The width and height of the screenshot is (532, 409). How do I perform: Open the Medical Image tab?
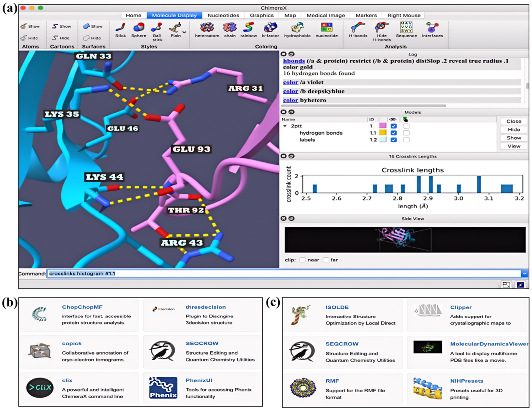tap(326, 15)
